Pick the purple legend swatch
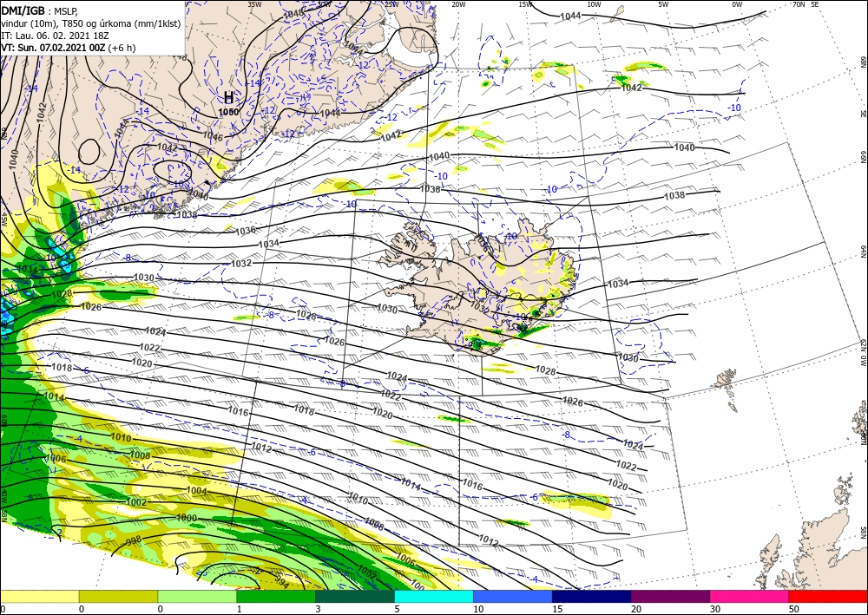The width and height of the screenshot is (868, 615). click(x=670, y=596)
